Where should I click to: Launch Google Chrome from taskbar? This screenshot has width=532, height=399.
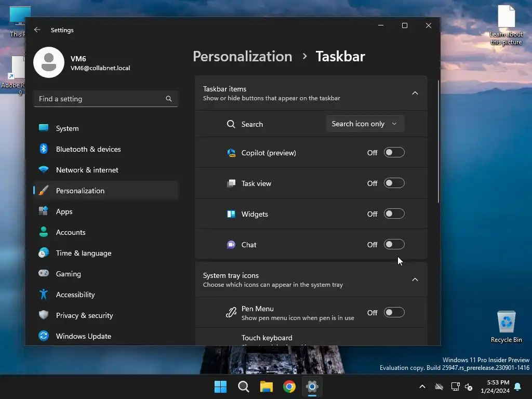point(289,387)
